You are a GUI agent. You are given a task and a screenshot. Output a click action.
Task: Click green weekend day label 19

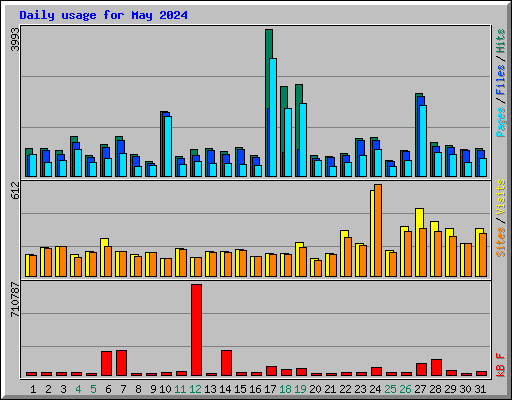pyautogui.click(x=300, y=389)
